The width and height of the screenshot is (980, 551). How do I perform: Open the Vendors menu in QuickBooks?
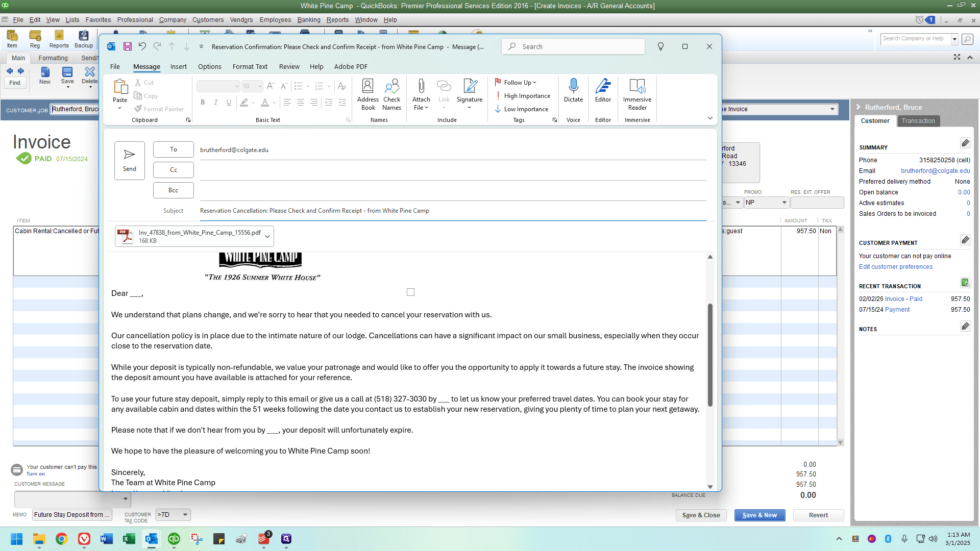[x=241, y=20]
